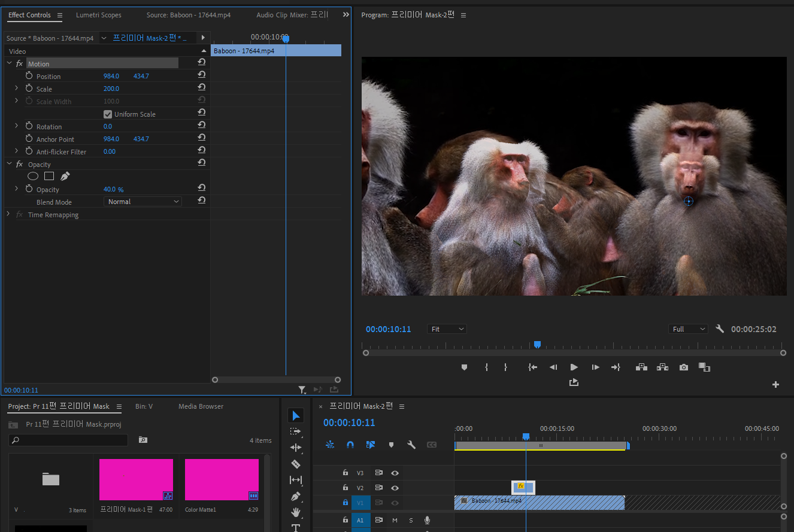Click the Program Monitor playhead marker

point(537,344)
